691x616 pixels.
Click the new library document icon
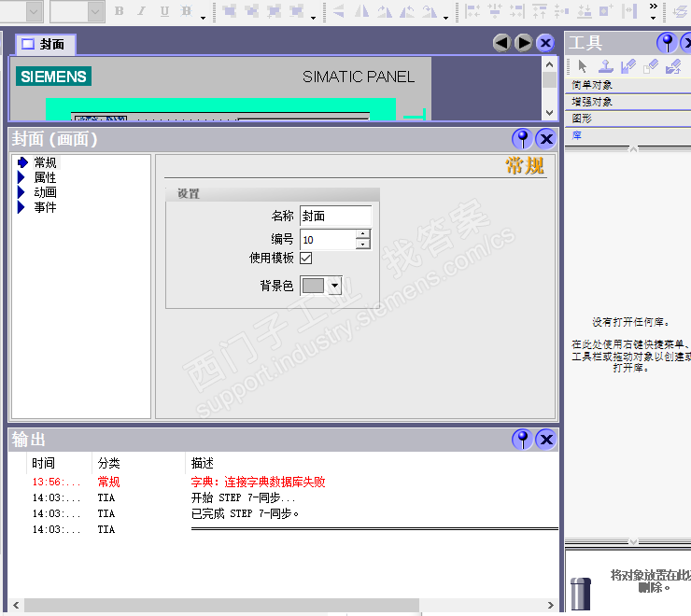pos(651,66)
